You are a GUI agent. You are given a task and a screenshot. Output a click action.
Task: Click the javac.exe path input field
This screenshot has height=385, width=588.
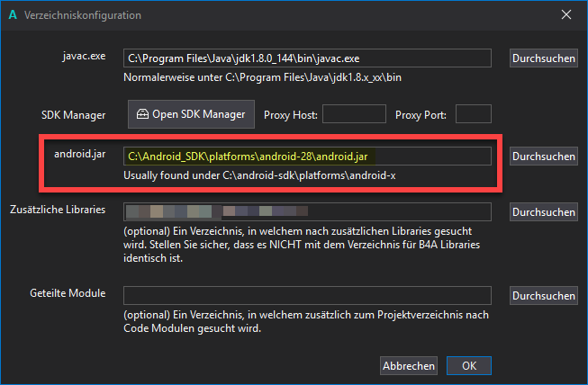306,58
